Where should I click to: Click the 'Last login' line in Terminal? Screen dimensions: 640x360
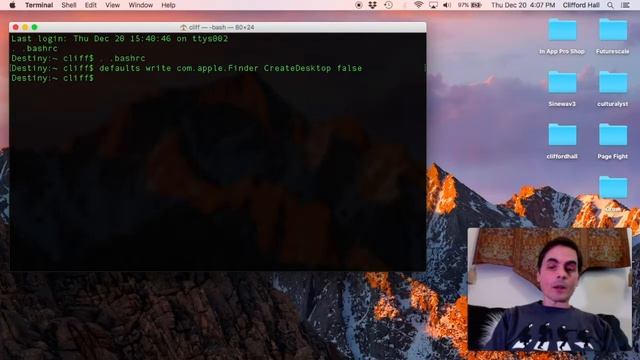[x=120, y=39]
